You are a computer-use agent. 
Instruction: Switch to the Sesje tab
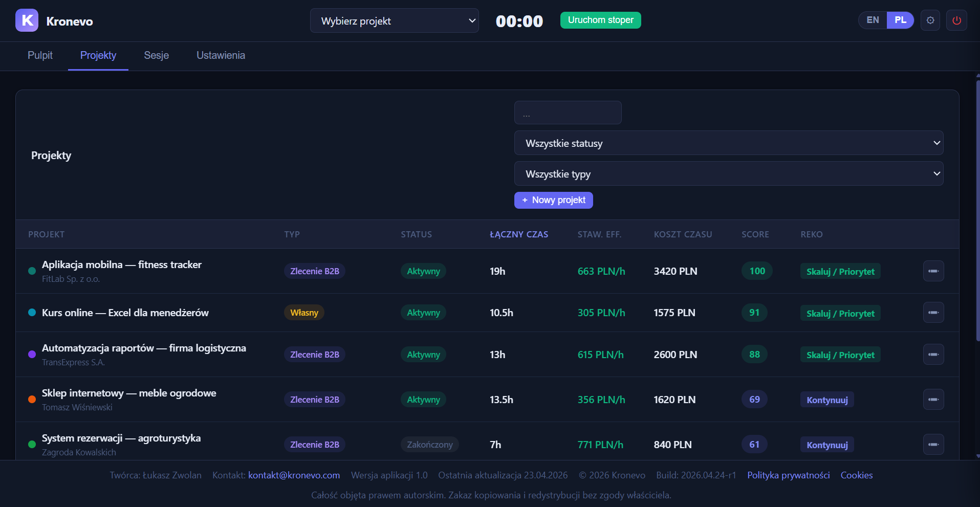point(156,55)
